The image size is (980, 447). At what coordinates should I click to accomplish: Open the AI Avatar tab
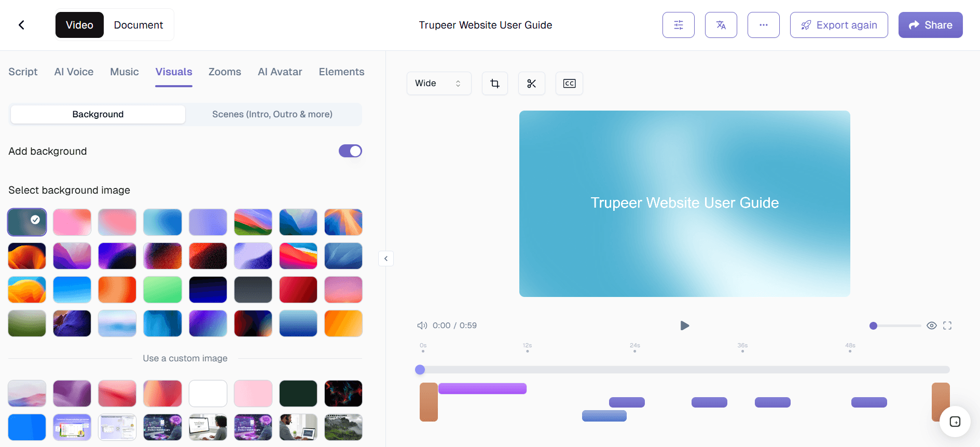point(280,72)
